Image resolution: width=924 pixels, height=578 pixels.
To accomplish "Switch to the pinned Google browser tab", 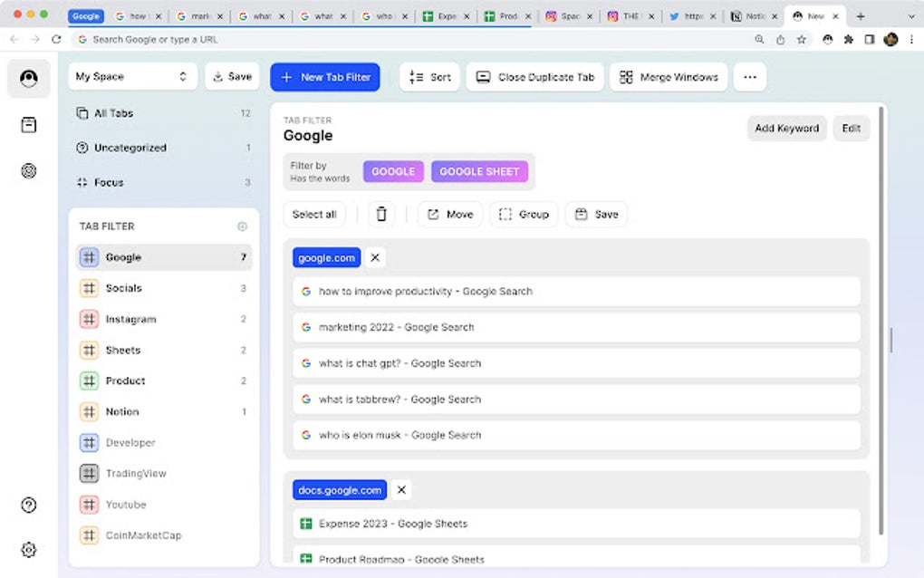I will pos(86,15).
